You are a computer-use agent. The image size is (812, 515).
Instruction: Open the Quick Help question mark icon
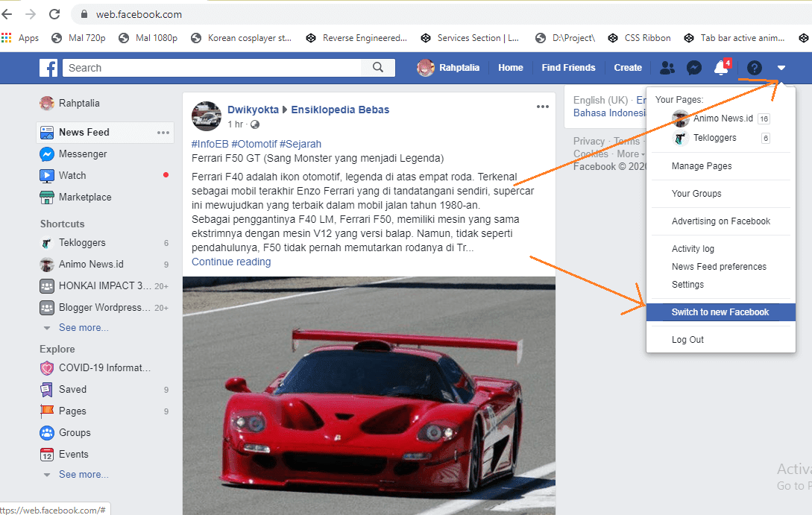pyautogui.click(x=755, y=68)
